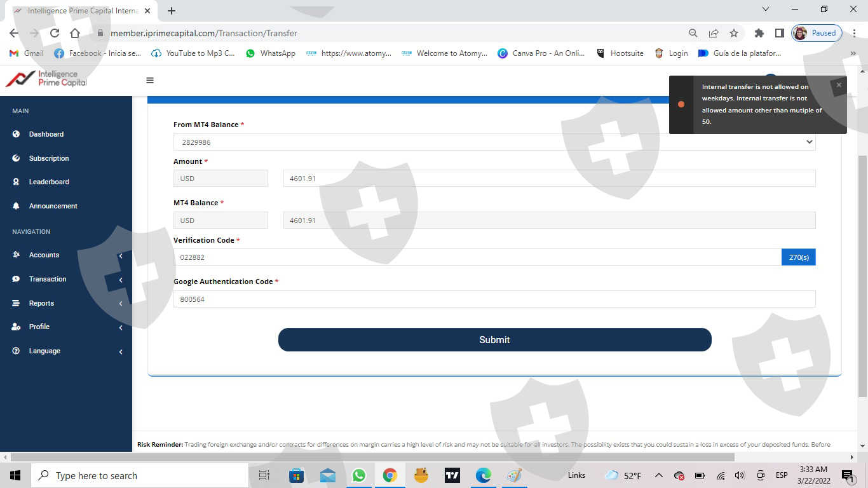Open Task View in the taskbar
The width and height of the screenshot is (868, 488).
coord(264,475)
